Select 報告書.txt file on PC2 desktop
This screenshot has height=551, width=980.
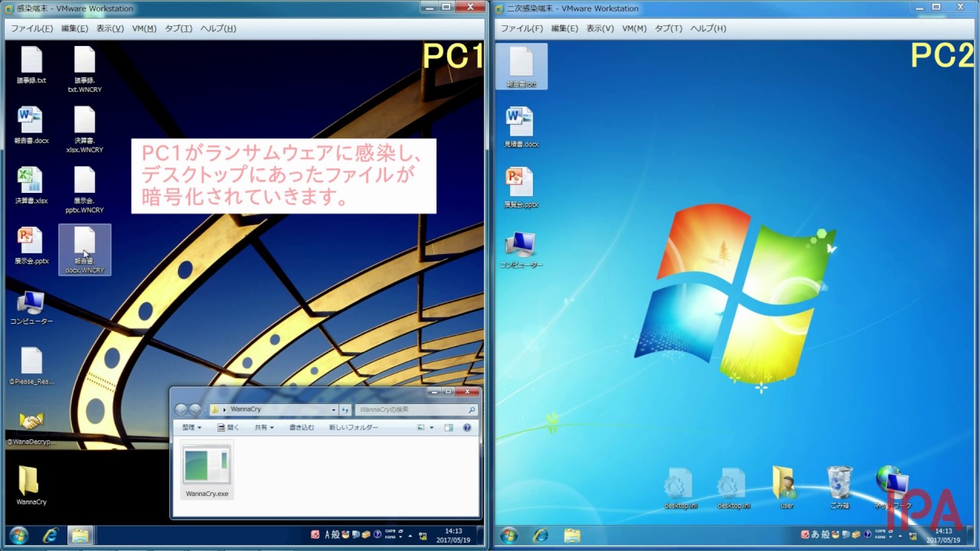(x=521, y=67)
